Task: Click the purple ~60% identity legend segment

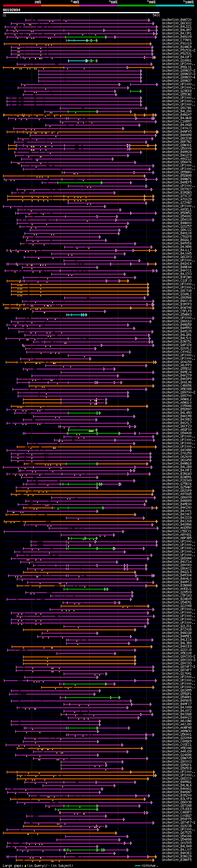Action: click(x=99, y=6)
